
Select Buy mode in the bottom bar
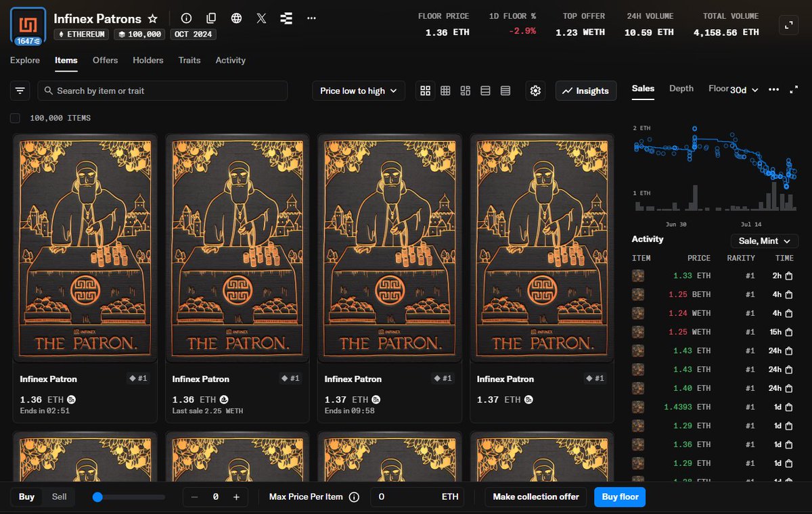point(26,497)
